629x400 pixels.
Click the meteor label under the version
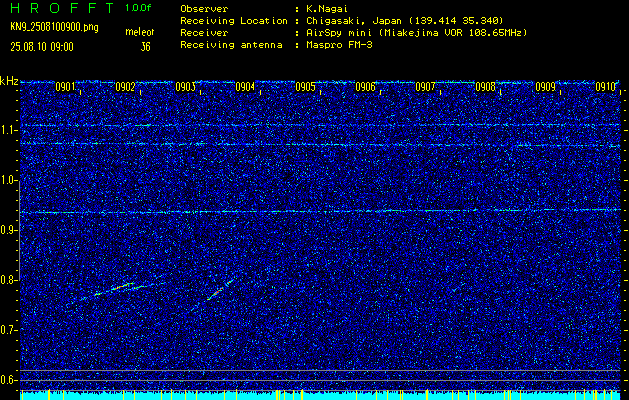pyautogui.click(x=140, y=32)
